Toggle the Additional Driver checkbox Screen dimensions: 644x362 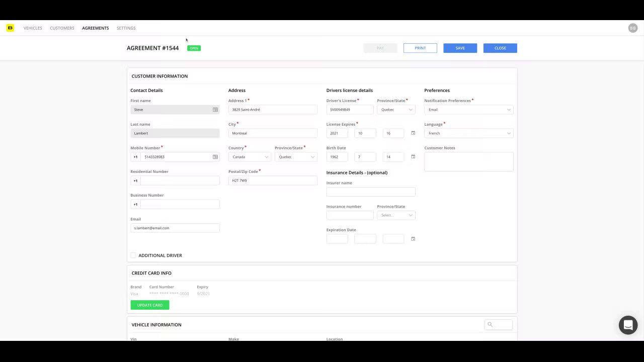click(133, 255)
